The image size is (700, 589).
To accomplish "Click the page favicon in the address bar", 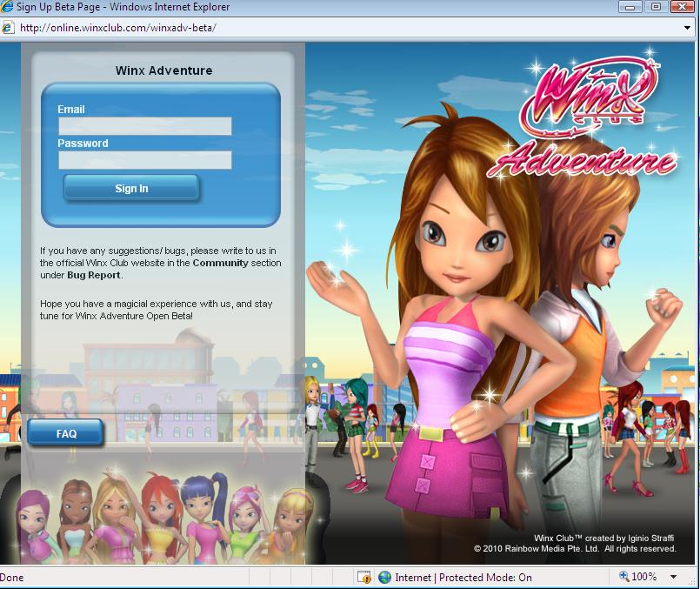I will [8, 27].
